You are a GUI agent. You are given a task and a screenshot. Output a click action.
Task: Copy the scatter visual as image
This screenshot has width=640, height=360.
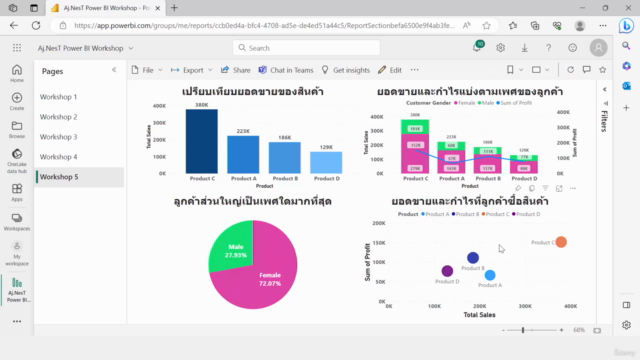[x=532, y=188]
